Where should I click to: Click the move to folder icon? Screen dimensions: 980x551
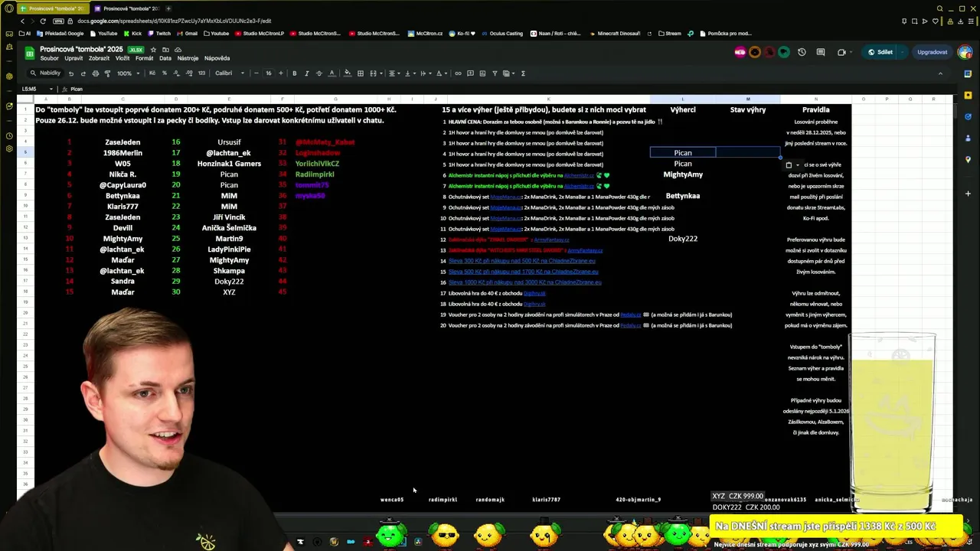(165, 50)
